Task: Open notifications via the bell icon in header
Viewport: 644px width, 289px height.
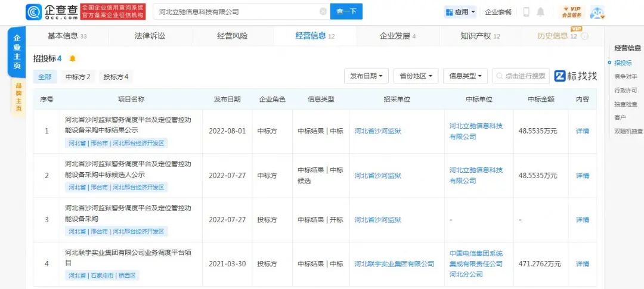Action: coord(540,12)
